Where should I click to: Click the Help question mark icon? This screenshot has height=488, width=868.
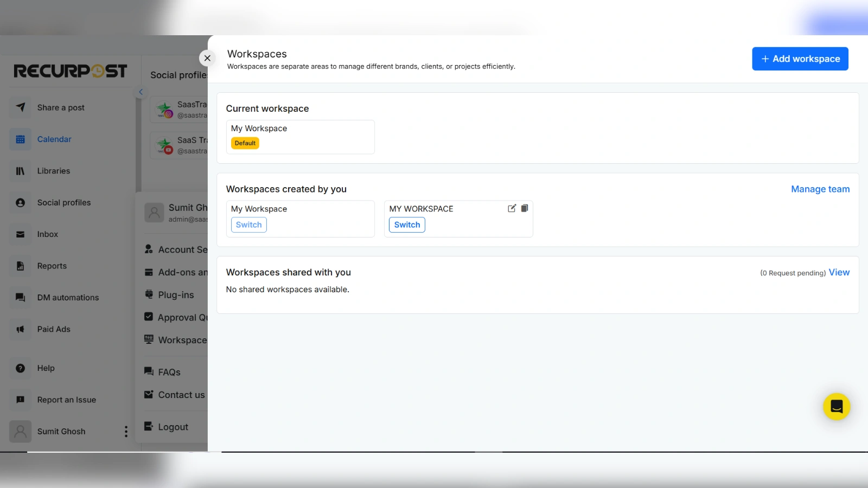(21, 368)
